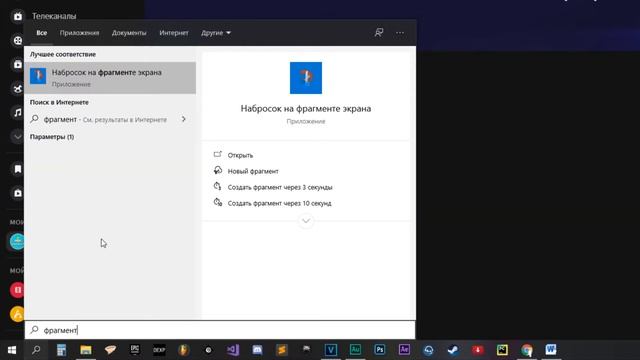Switch to the Документы search tab
This screenshot has height=360, width=640.
[x=129, y=33]
